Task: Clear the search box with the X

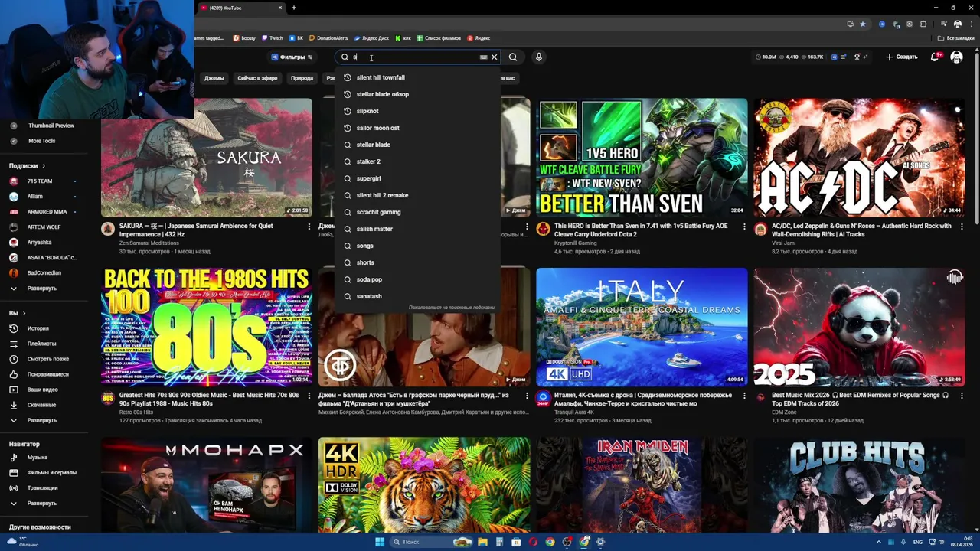Action: (x=494, y=57)
